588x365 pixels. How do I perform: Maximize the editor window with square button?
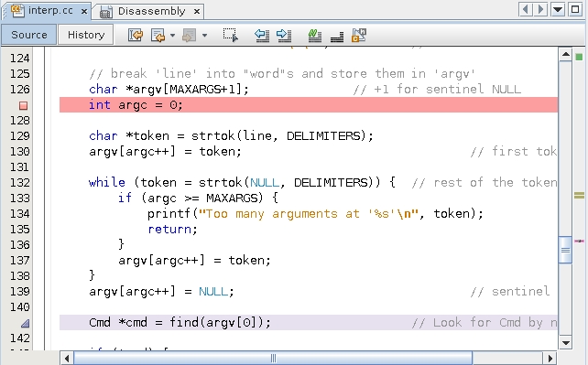click(575, 9)
